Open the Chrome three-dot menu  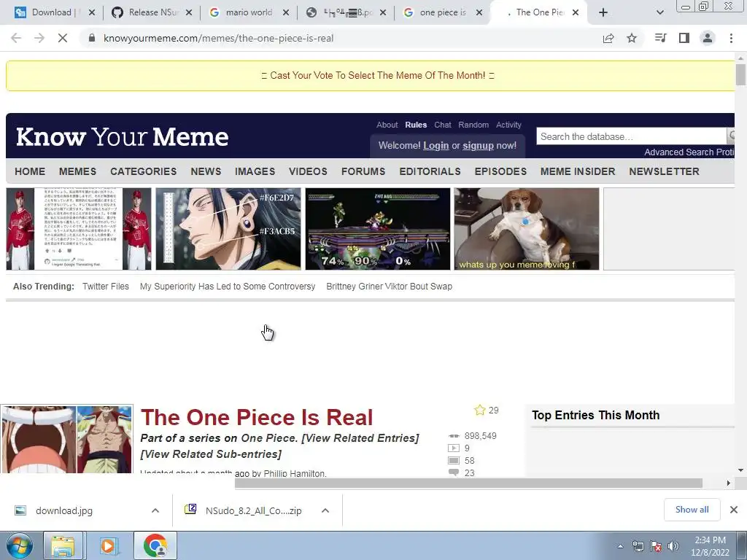(731, 38)
